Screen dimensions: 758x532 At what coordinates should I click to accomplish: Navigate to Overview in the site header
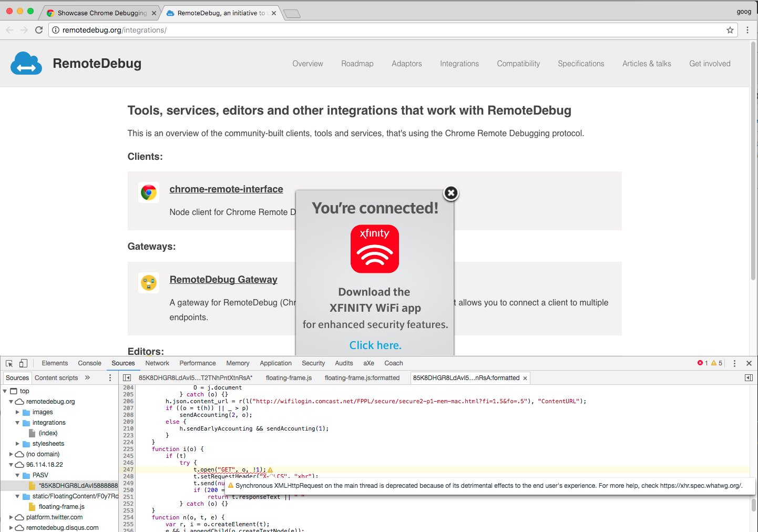(308, 64)
